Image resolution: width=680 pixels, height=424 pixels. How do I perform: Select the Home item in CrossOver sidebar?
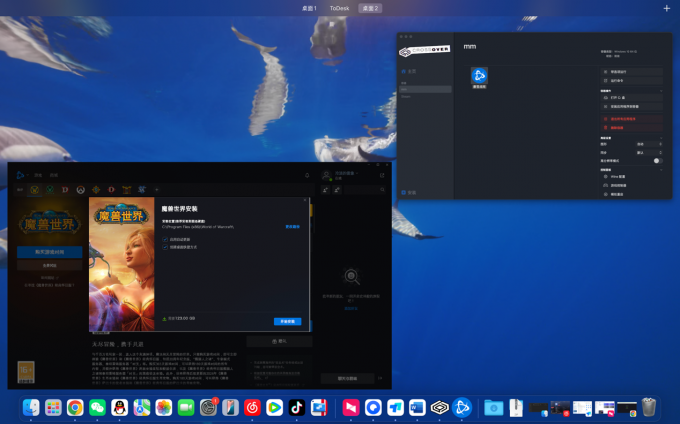point(410,72)
